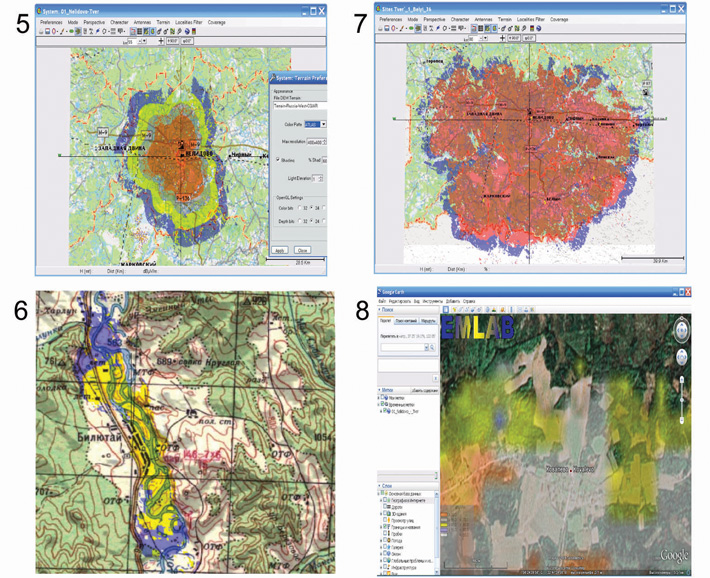Screen dimensions: 710x578
Task: Select the pencil draw tool in 01_Nelidovo-Tver window
Action: 62,31
